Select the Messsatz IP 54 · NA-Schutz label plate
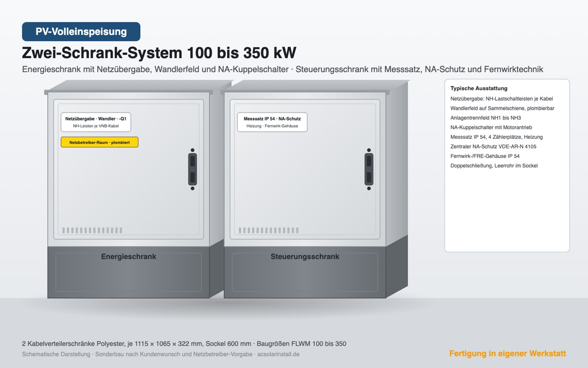 [272, 122]
